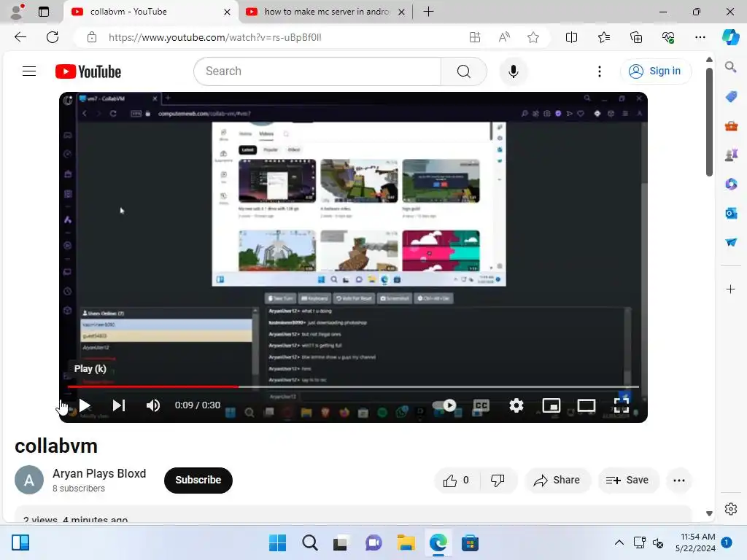Open the Favorites list
The width and height of the screenshot is (747, 560).
603,37
